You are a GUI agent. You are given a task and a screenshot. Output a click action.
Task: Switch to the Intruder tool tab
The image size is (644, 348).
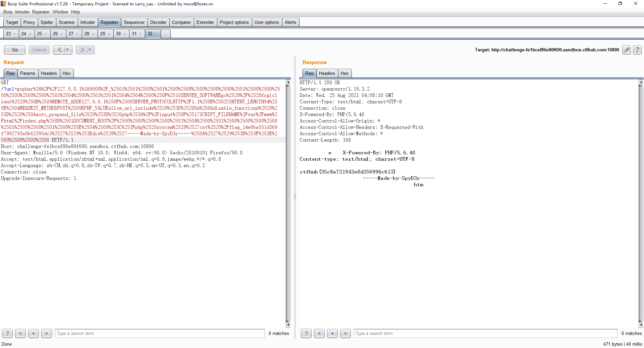click(x=88, y=22)
